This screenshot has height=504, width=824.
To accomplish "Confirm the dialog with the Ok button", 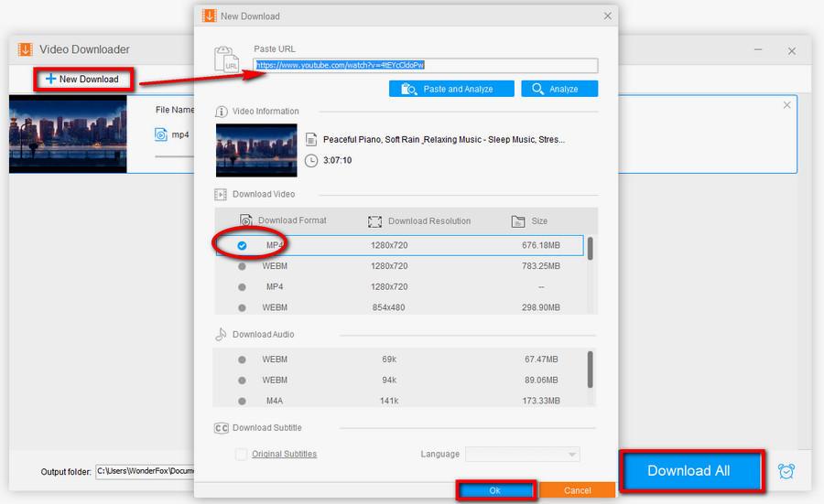I will (494, 490).
